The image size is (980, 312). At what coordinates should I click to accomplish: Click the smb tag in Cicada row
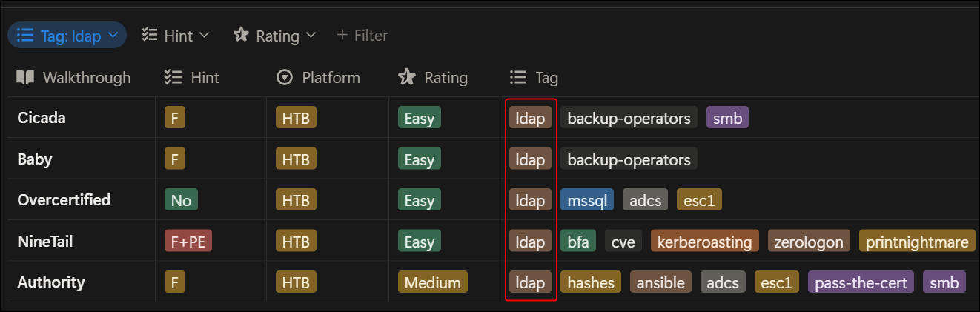pyautogui.click(x=727, y=117)
